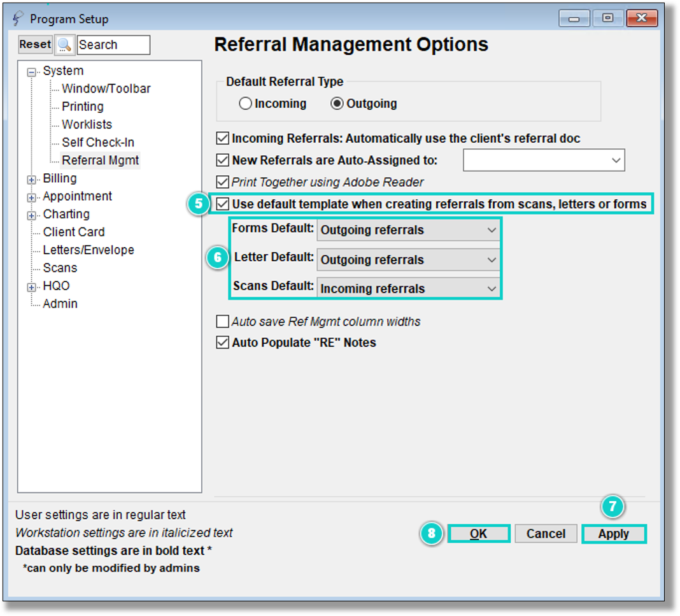The height and width of the screenshot is (616, 680).
Task: Expand the Charting tree node
Action: point(31,215)
